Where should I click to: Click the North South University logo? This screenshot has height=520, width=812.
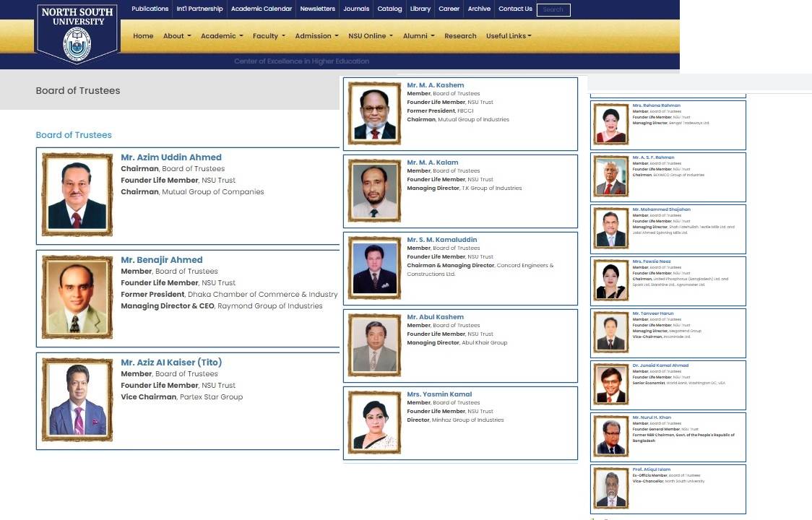coord(77,34)
